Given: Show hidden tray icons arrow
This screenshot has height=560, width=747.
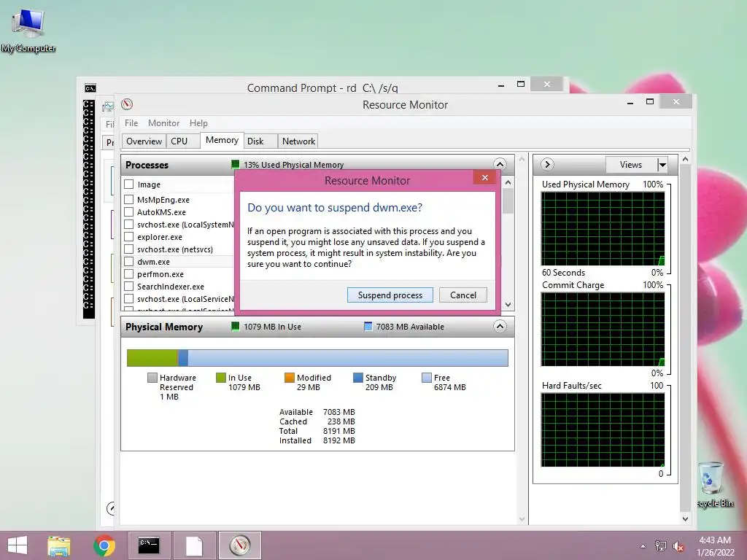Looking at the screenshot, I should point(643,546).
